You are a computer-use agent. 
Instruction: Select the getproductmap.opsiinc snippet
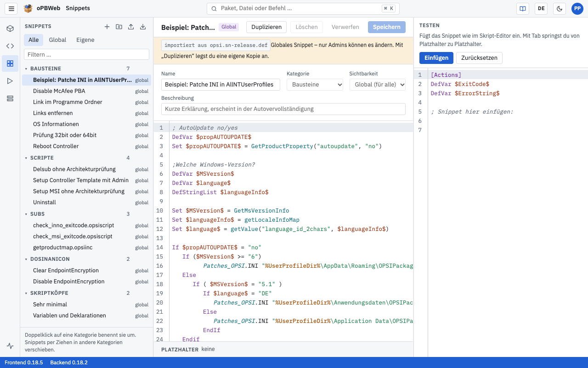pyautogui.click(x=86, y=247)
